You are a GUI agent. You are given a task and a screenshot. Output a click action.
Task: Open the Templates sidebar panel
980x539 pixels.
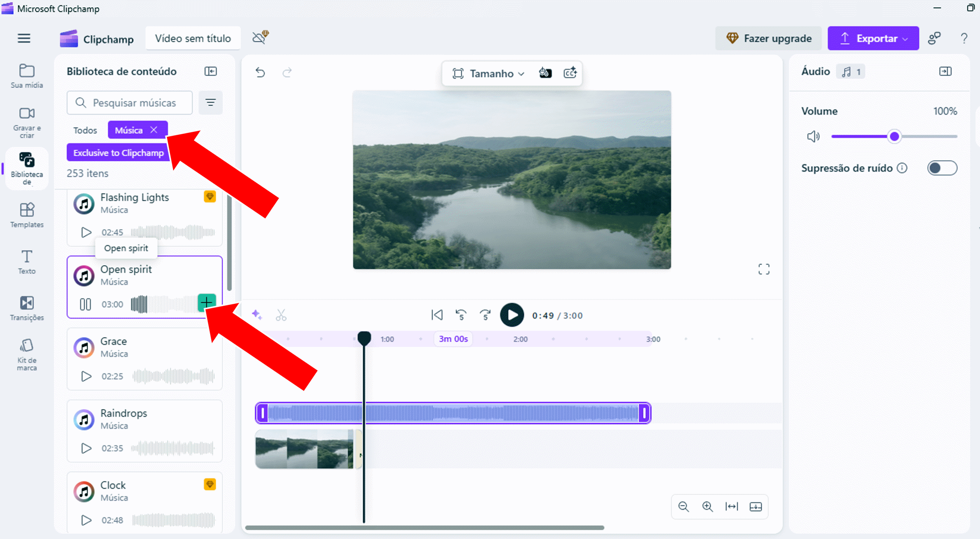(x=27, y=215)
